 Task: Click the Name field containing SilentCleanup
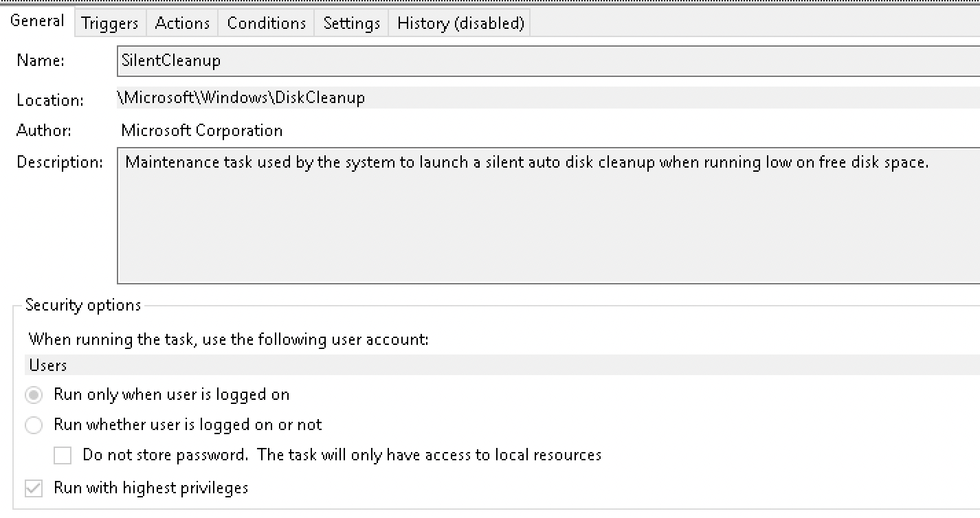point(548,60)
